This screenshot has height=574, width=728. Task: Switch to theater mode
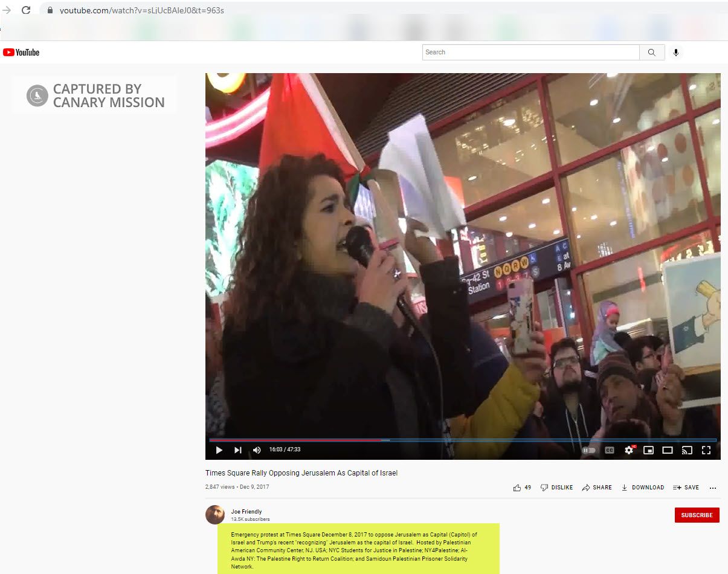pyautogui.click(x=668, y=450)
